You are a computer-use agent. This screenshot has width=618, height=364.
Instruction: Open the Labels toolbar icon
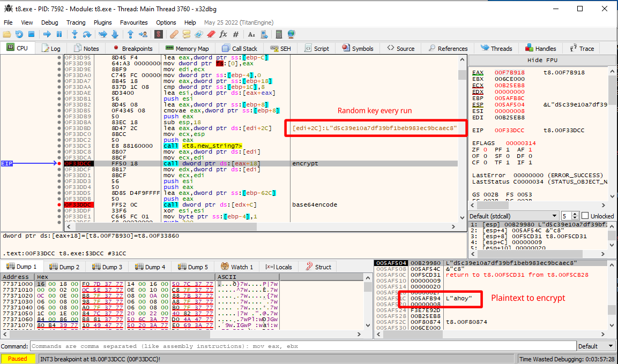(x=199, y=34)
